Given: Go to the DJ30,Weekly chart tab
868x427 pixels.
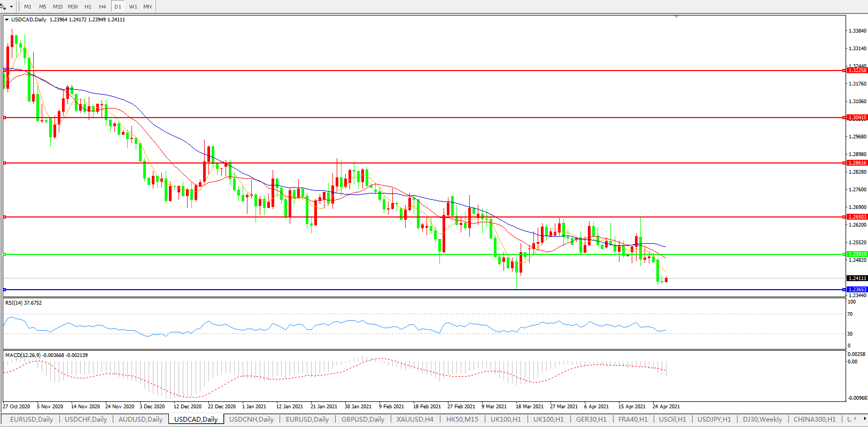Looking at the screenshot, I should (762, 420).
